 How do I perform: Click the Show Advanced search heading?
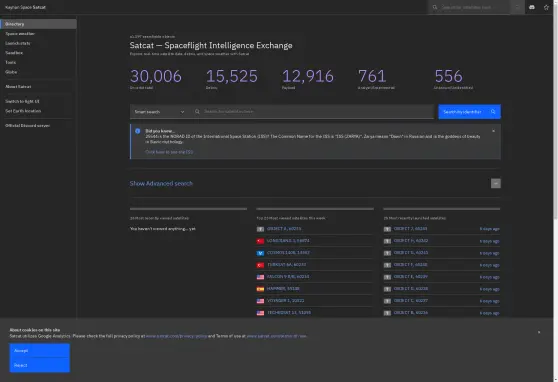[161, 183]
